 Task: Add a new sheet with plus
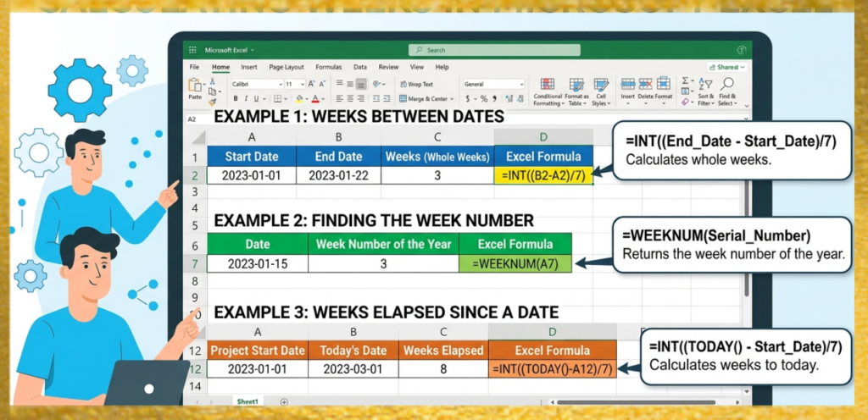click(284, 401)
